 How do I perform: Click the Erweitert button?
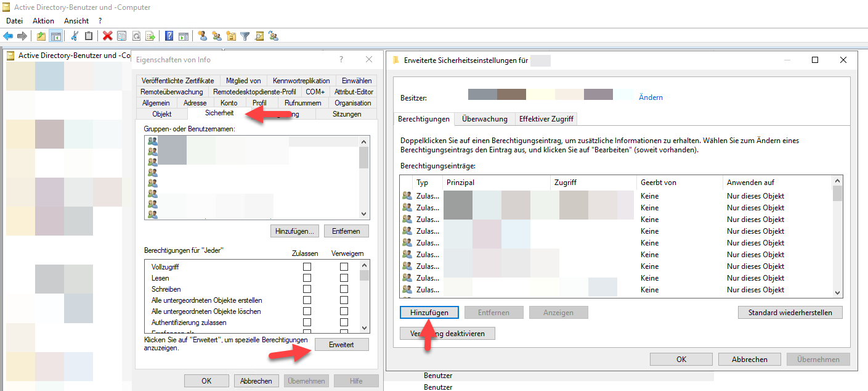tap(341, 345)
